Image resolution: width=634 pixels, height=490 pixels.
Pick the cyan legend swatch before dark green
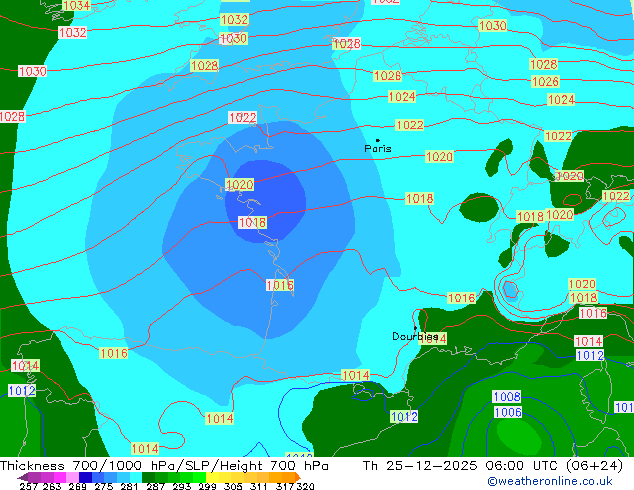coord(136,477)
